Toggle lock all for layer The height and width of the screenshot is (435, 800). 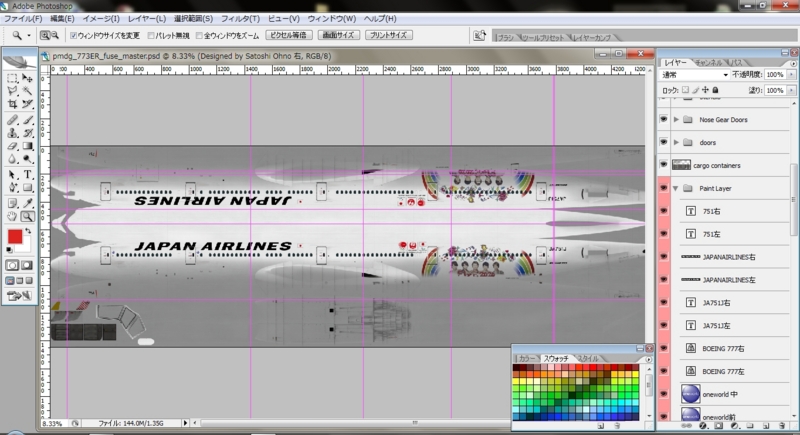pyautogui.click(x=715, y=90)
